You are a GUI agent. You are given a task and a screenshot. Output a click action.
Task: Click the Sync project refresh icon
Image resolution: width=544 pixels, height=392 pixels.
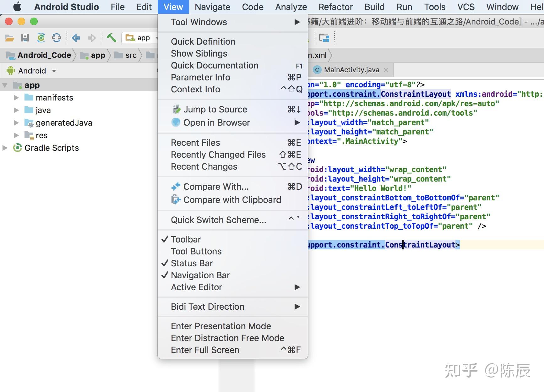(41, 38)
